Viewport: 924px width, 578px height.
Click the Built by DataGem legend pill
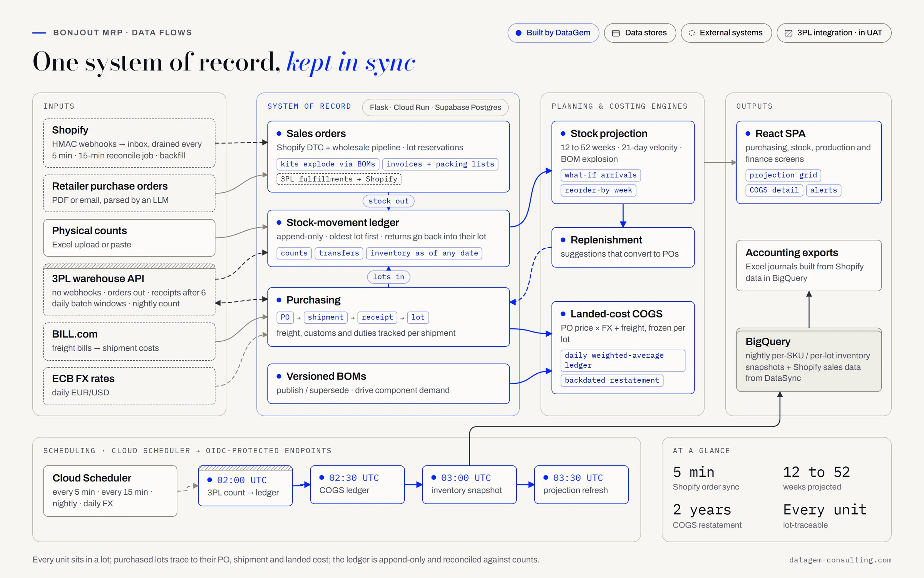click(553, 33)
